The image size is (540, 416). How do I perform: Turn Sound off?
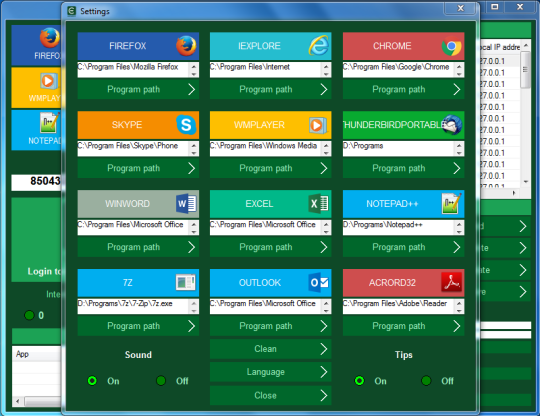pos(161,381)
